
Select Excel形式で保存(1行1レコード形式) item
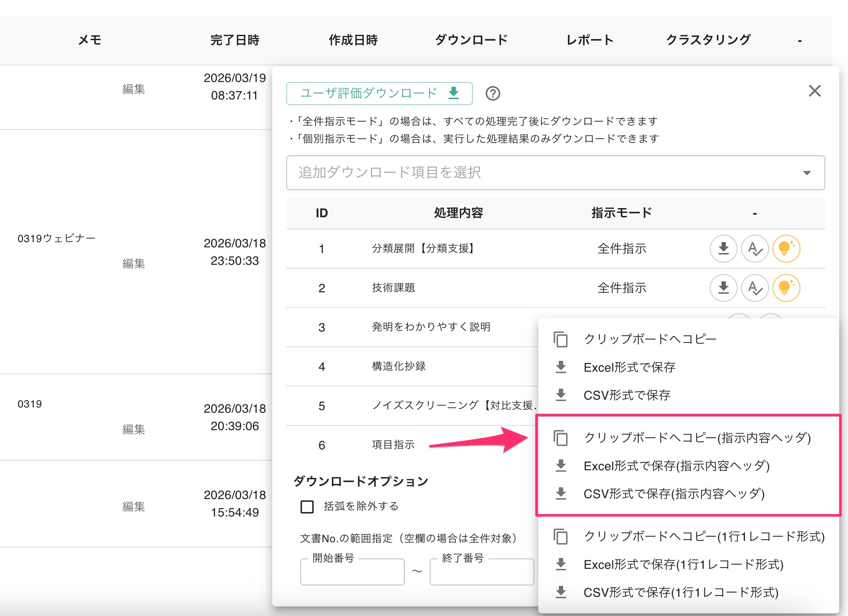point(688,565)
